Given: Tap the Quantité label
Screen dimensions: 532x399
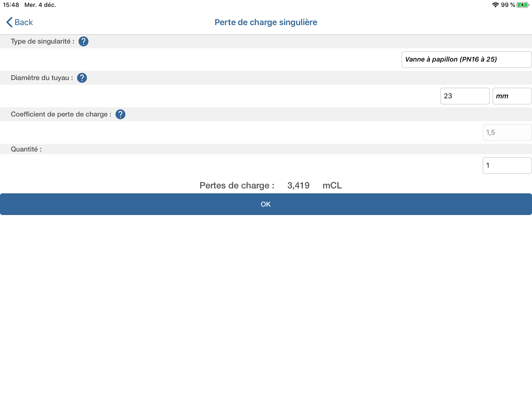Looking at the screenshot, I should 26,149.
